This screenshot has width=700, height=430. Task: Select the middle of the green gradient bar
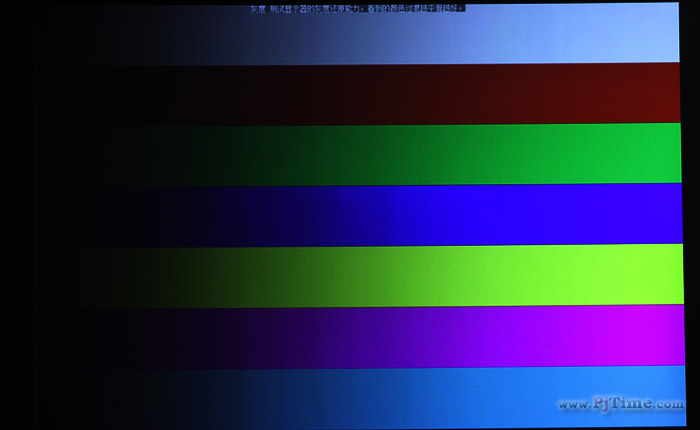click(360, 154)
